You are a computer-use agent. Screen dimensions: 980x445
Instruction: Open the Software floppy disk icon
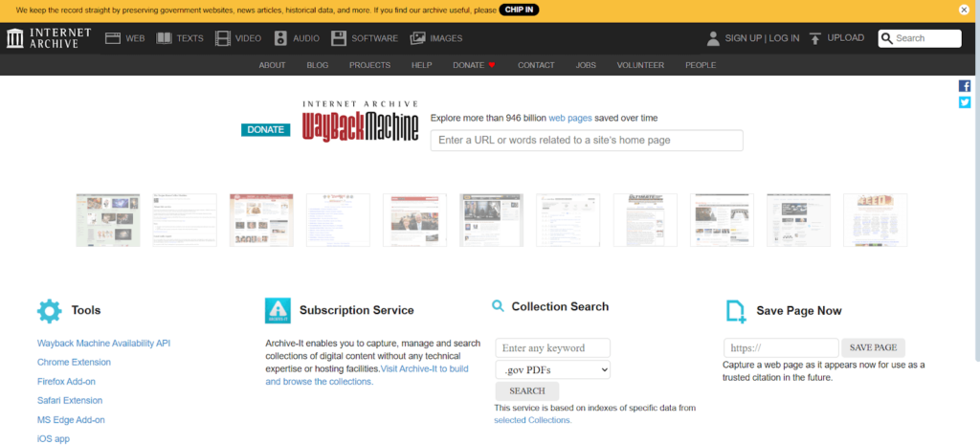click(x=339, y=38)
